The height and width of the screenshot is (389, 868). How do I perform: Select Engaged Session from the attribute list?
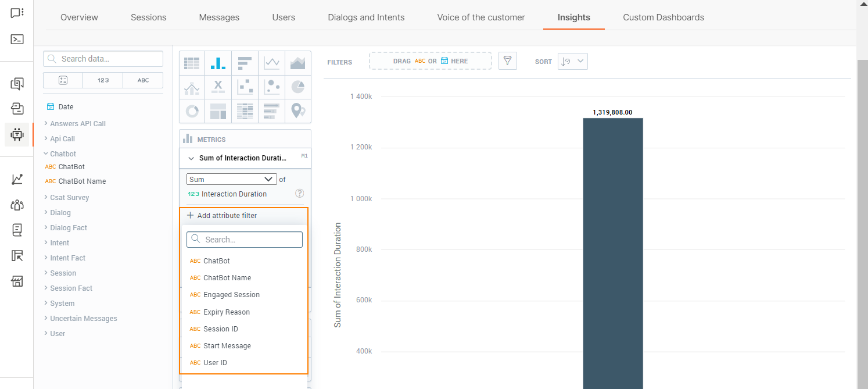231,294
